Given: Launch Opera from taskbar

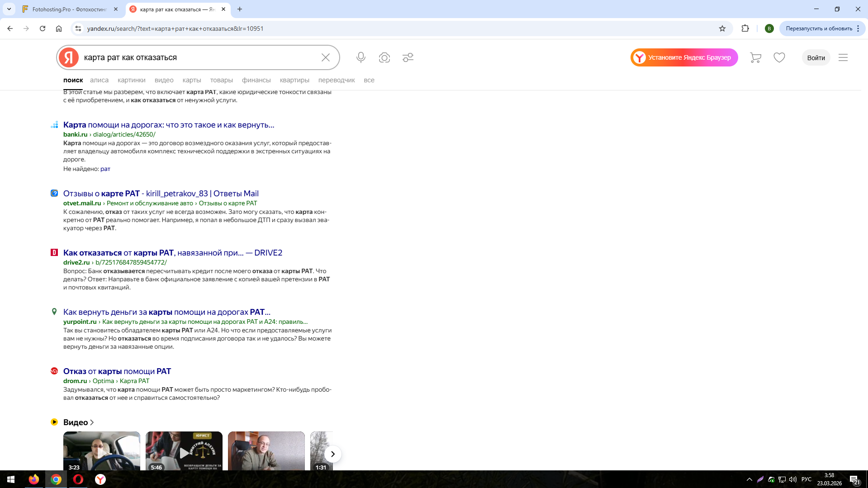Looking at the screenshot, I should coord(78,479).
